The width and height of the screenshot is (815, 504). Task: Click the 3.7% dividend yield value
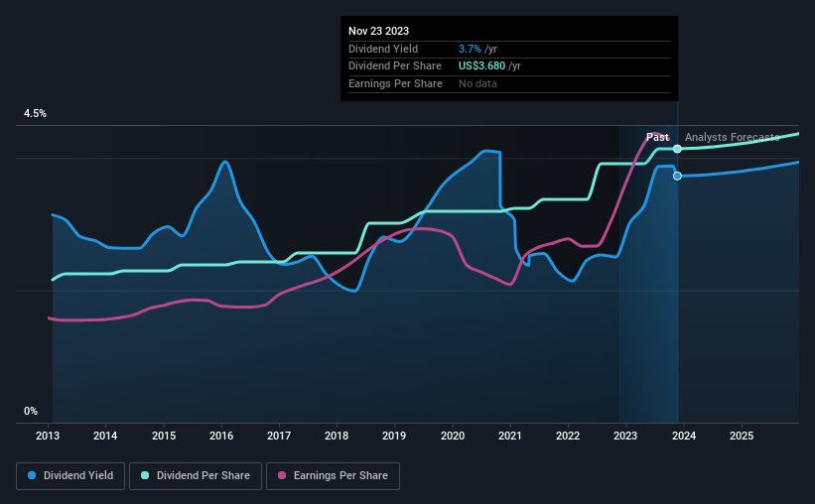pos(470,49)
